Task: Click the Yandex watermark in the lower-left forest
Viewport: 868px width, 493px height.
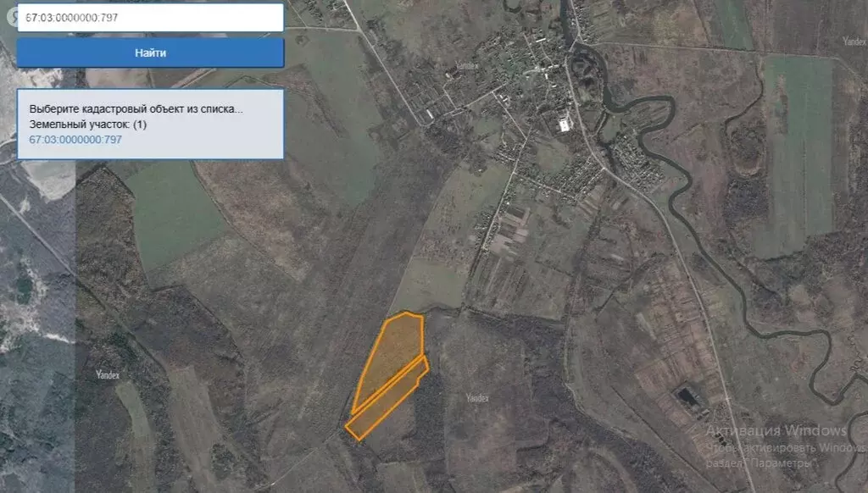Action: (x=108, y=374)
